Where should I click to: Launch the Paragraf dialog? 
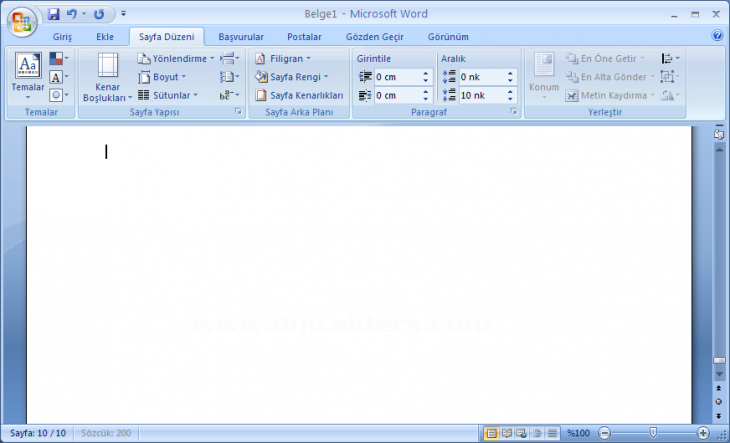[514, 112]
